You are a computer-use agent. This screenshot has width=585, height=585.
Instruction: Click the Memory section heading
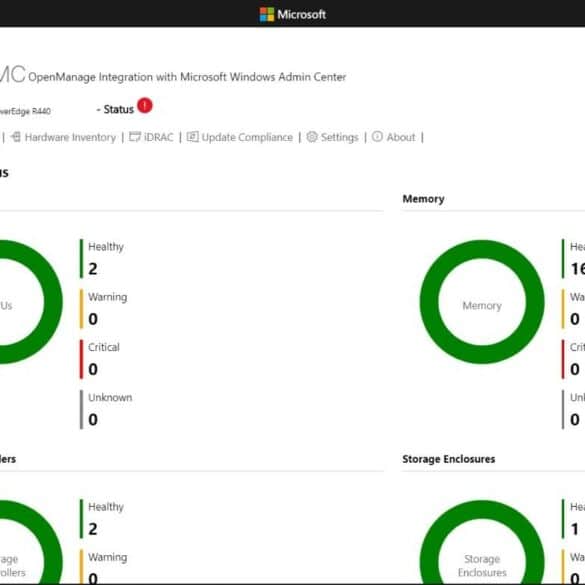[x=423, y=199]
